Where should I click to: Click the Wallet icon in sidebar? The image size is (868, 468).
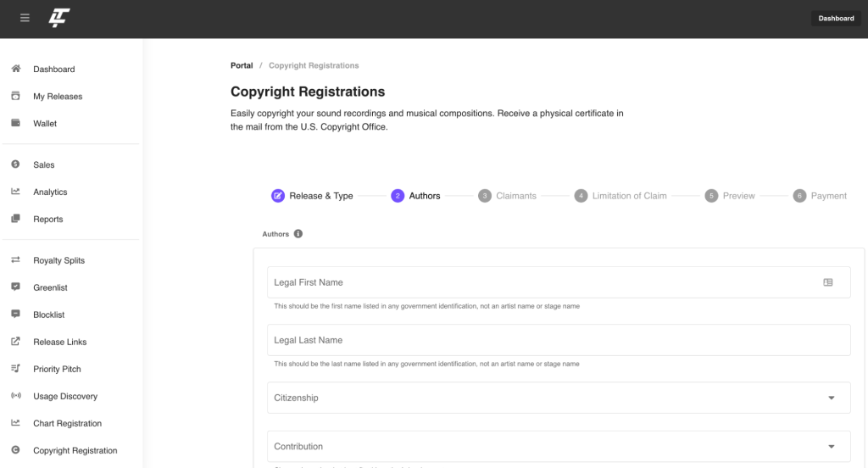(x=15, y=123)
